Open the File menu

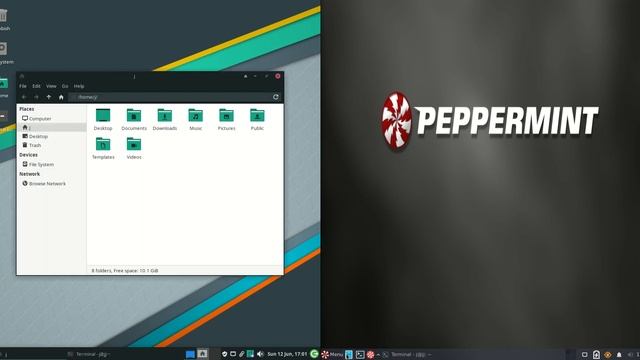coord(23,86)
